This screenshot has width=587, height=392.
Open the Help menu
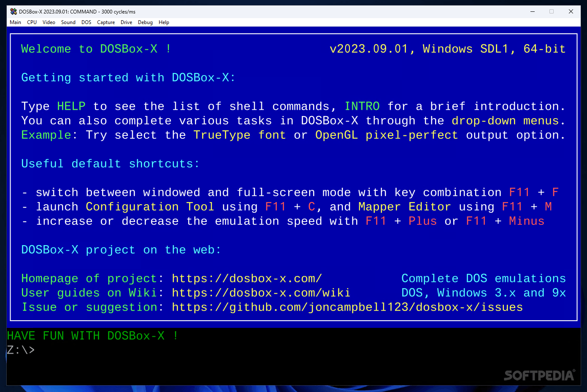tap(164, 22)
